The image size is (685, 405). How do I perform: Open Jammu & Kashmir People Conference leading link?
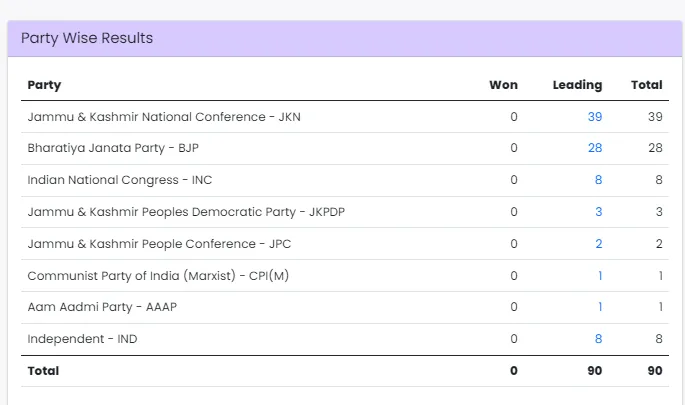pyautogui.click(x=598, y=244)
